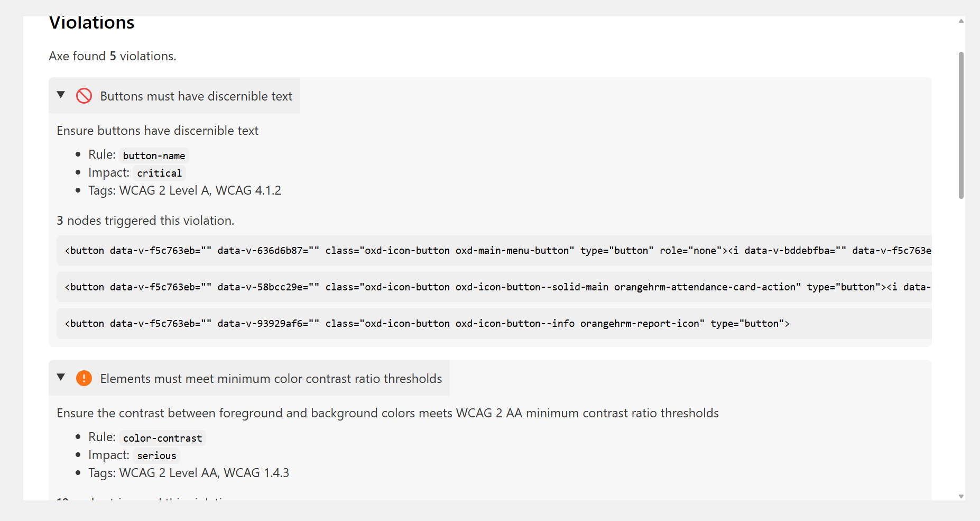Click the critical violation prohibition icon
980x521 pixels.
[x=84, y=96]
